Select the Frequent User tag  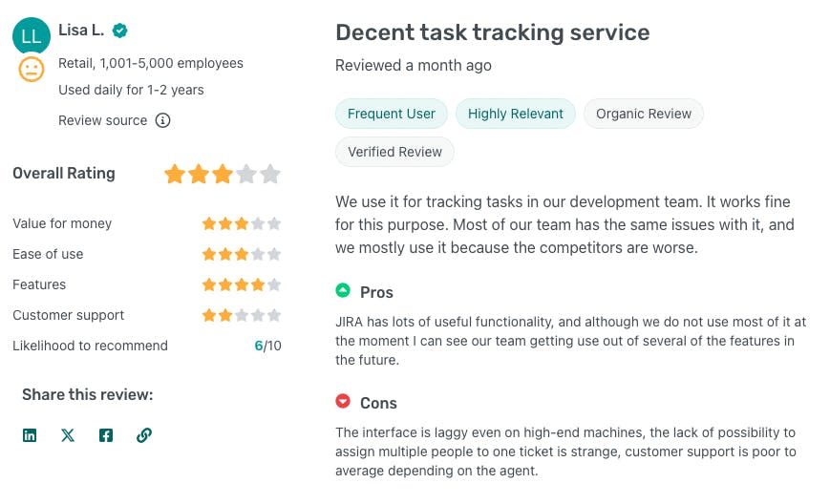(x=392, y=114)
